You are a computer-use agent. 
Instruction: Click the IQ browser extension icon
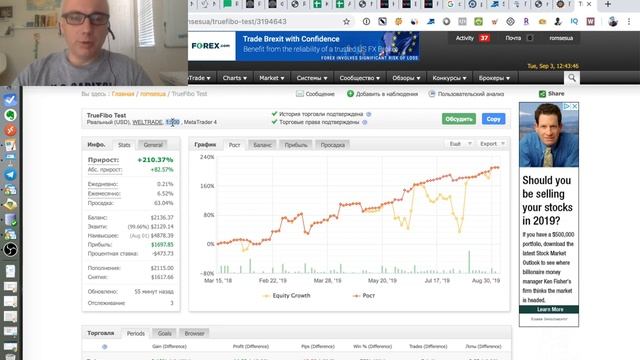click(574, 22)
